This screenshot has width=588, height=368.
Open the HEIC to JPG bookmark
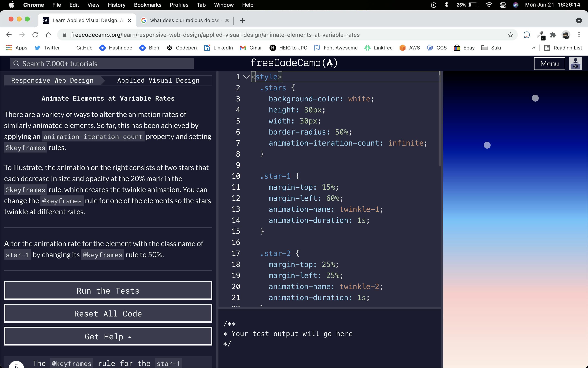288,48
